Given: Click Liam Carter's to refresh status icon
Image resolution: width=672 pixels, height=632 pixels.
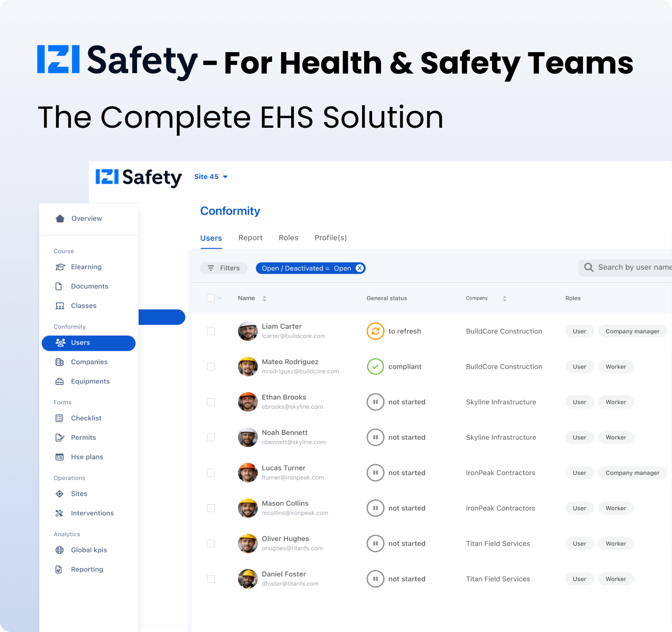Looking at the screenshot, I should 375,331.
